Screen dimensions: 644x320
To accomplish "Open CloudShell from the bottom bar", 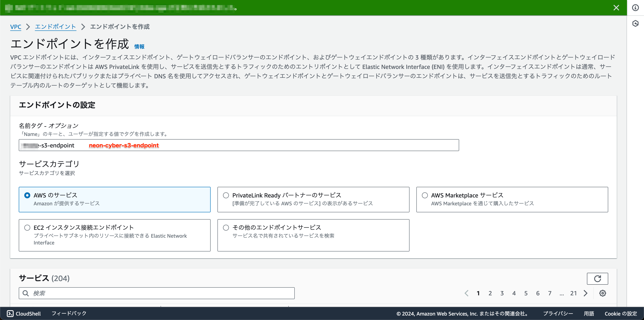I will [24, 313].
